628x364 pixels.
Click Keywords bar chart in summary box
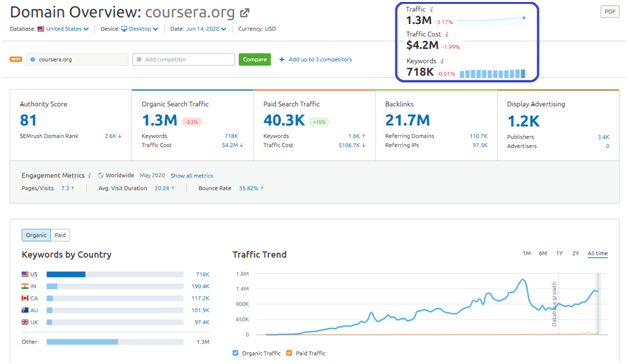pos(492,74)
